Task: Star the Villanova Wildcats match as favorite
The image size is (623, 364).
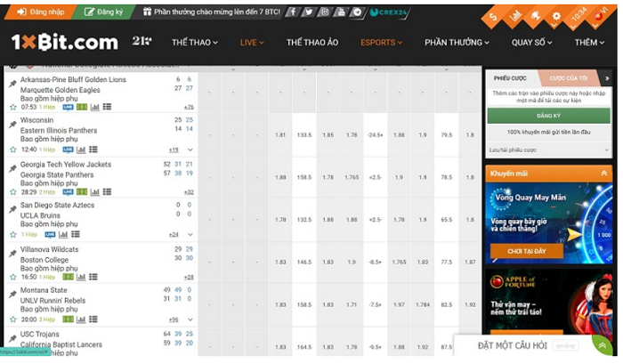Action: click(x=12, y=277)
